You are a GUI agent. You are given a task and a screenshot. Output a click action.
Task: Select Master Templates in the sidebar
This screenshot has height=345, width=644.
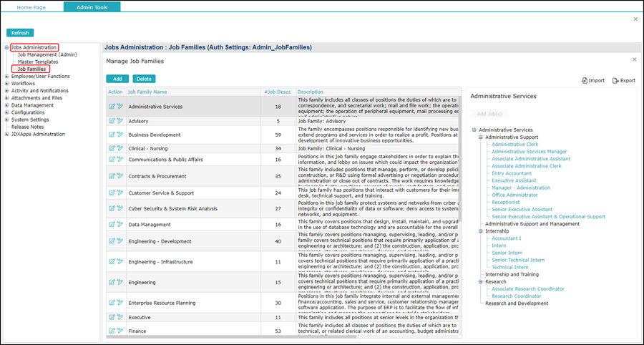[x=38, y=62]
